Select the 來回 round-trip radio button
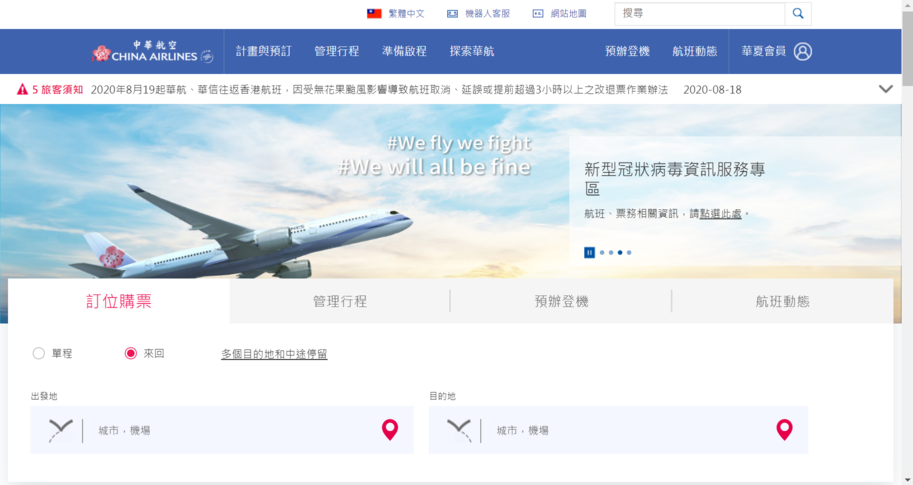Viewport: 913px width, 485px height. pos(130,353)
